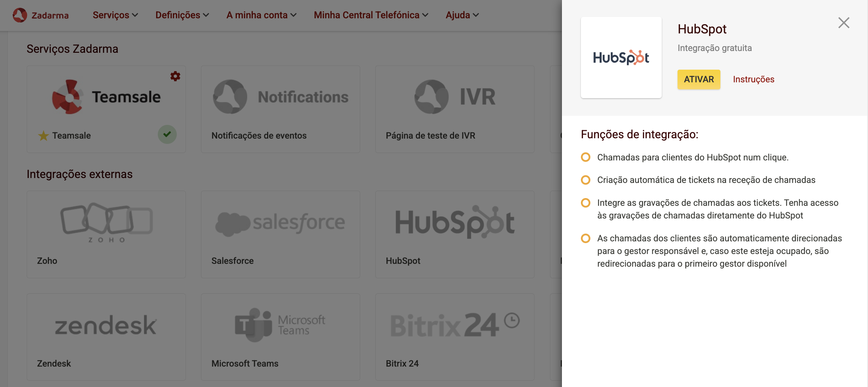This screenshot has width=868, height=387.
Task: Click 'As chamadas dos clientes' item
Action: point(720,251)
